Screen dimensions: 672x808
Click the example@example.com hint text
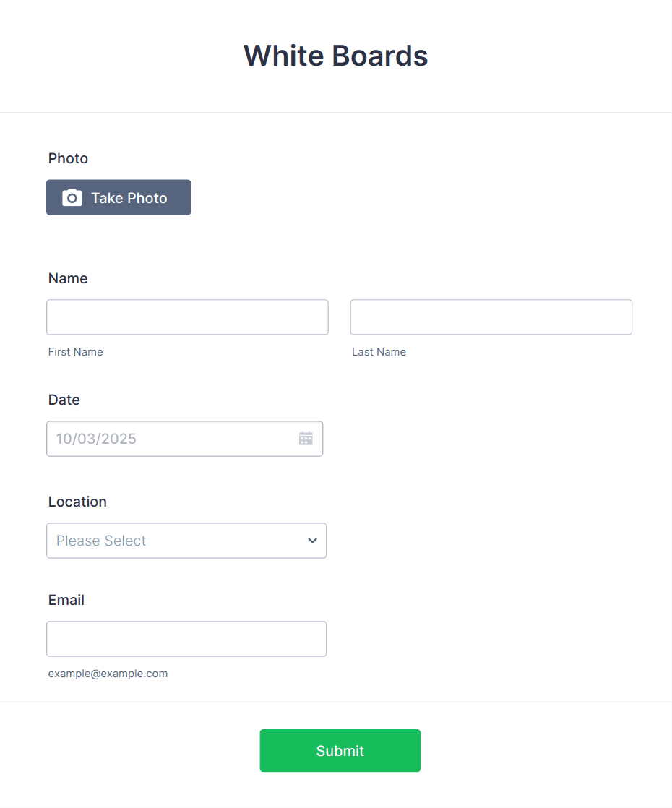pyautogui.click(x=108, y=673)
